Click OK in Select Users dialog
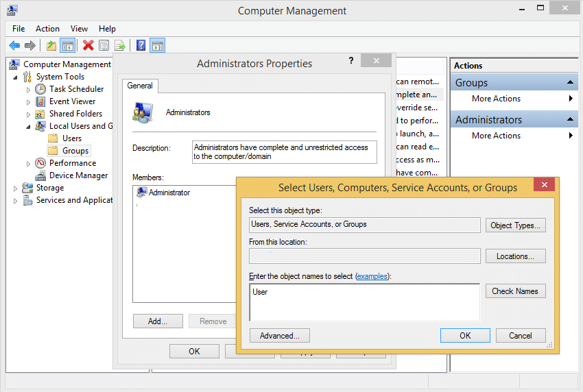The image size is (583, 392). coord(465,336)
